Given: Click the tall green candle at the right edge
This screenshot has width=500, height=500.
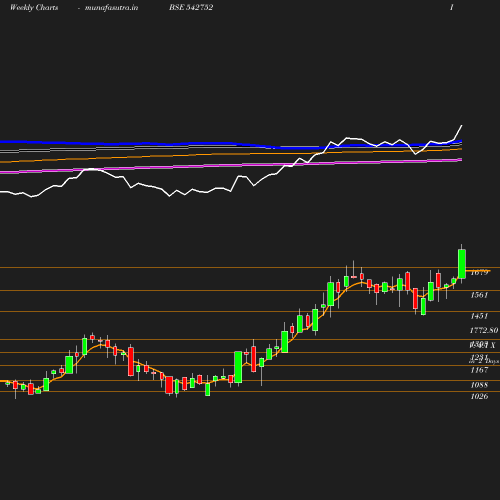Looking at the screenshot, I should pyautogui.click(x=462, y=264).
